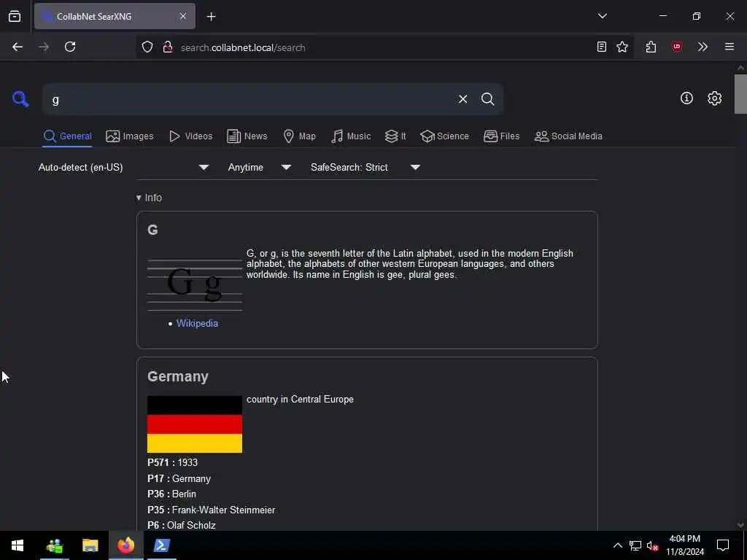Screen dimensions: 747x560
Task: Click the address bar URL
Action: (243, 47)
